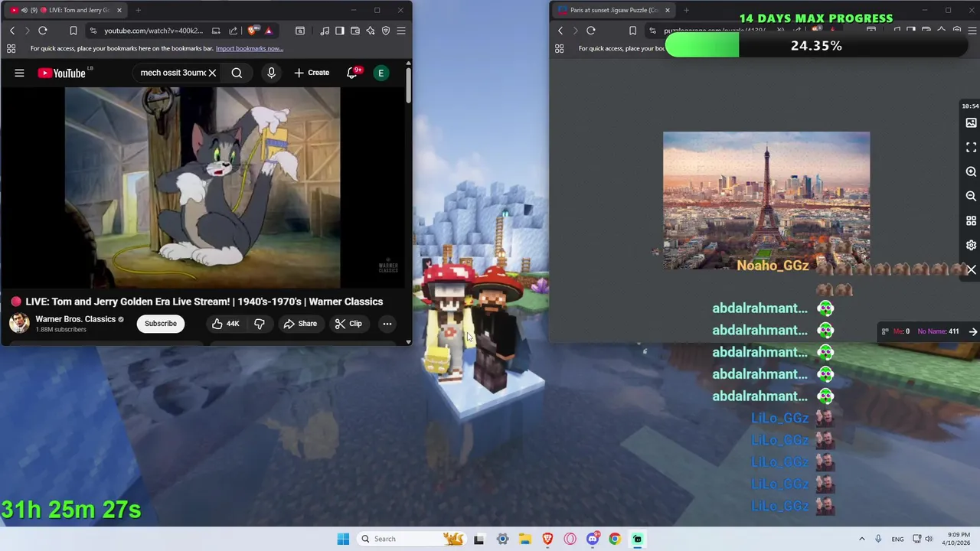Image resolution: width=980 pixels, height=551 pixels.
Task: Focus the YouTube address bar URL
Action: coord(153,31)
